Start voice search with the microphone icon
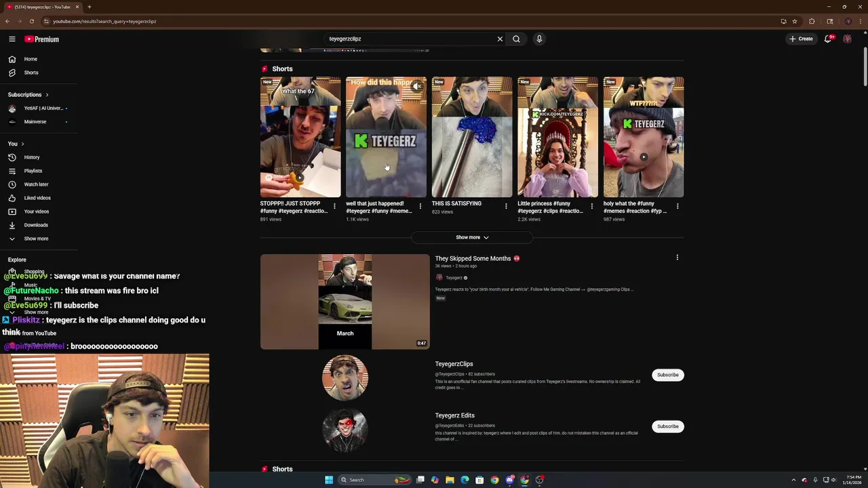This screenshot has width=868, height=488. pos(539,39)
